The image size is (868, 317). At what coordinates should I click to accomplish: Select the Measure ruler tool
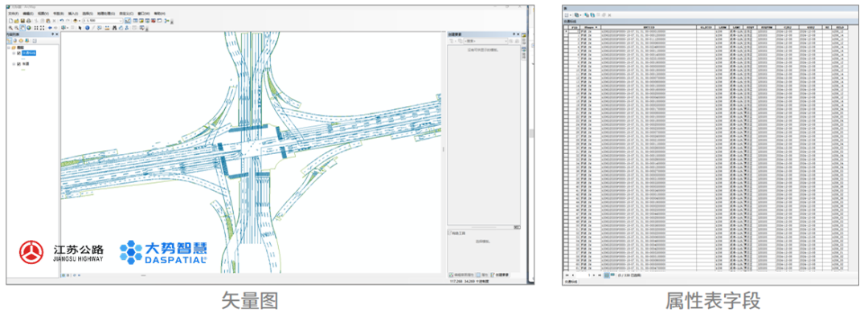click(107, 27)
